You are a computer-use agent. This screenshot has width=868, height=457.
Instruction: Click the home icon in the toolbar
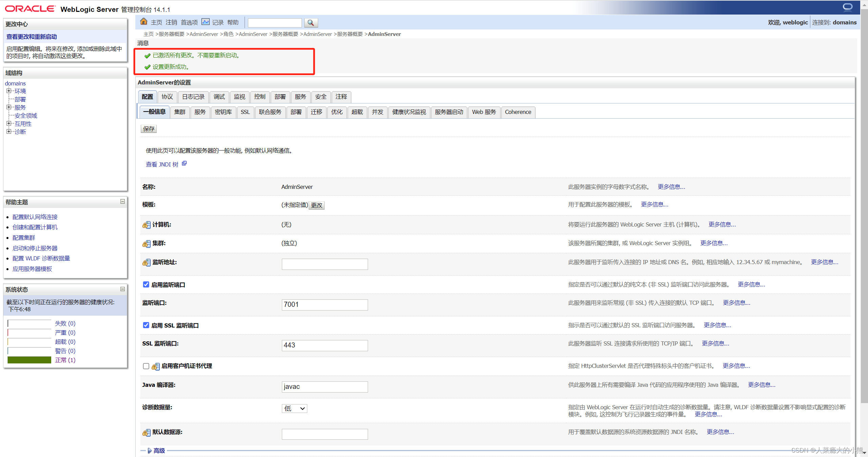tap(143, 21)
